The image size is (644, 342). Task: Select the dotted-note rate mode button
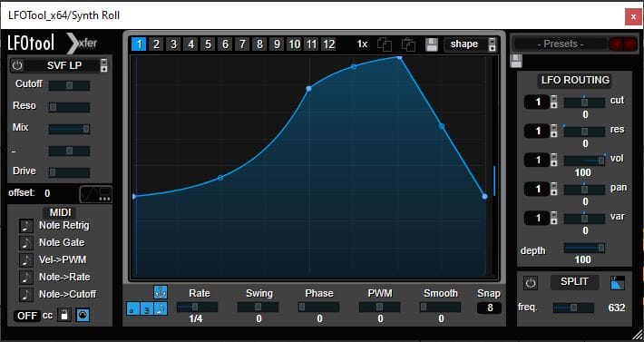click(161, 308)
